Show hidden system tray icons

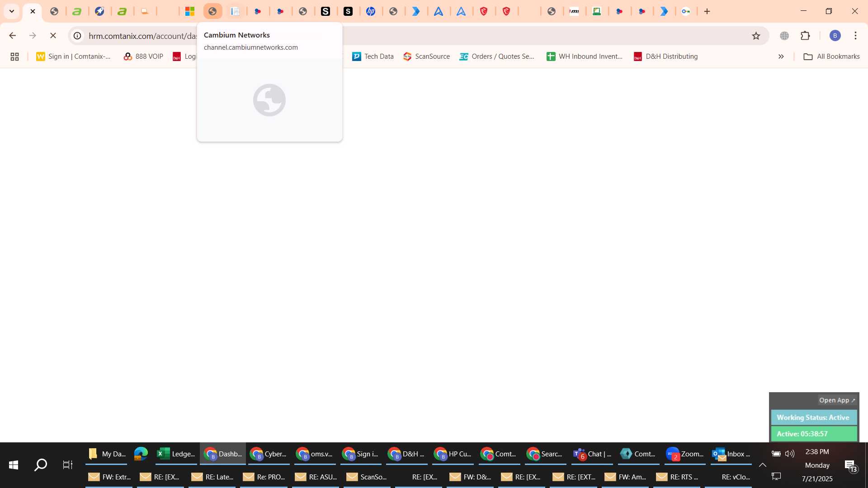(x=763, y=465)
